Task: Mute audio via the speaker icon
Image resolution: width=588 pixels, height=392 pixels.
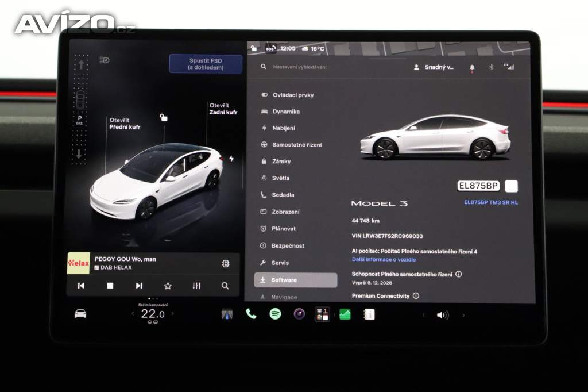Action: click(443, 315)
